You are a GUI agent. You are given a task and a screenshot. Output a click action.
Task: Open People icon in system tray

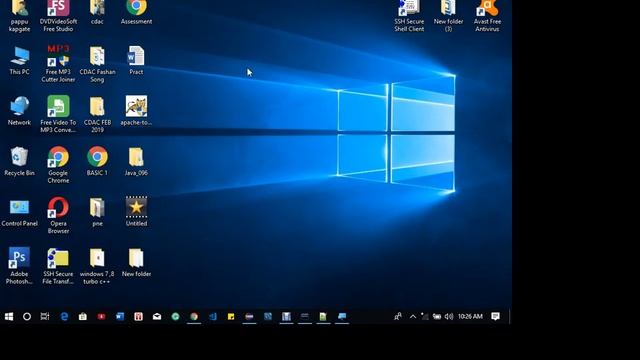coord(398,316)
